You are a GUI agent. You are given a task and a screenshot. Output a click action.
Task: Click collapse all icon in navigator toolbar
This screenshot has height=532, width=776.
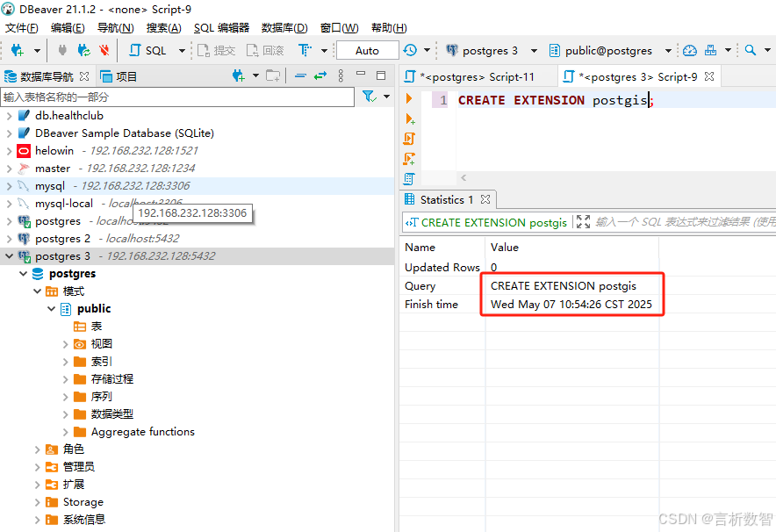300,75
